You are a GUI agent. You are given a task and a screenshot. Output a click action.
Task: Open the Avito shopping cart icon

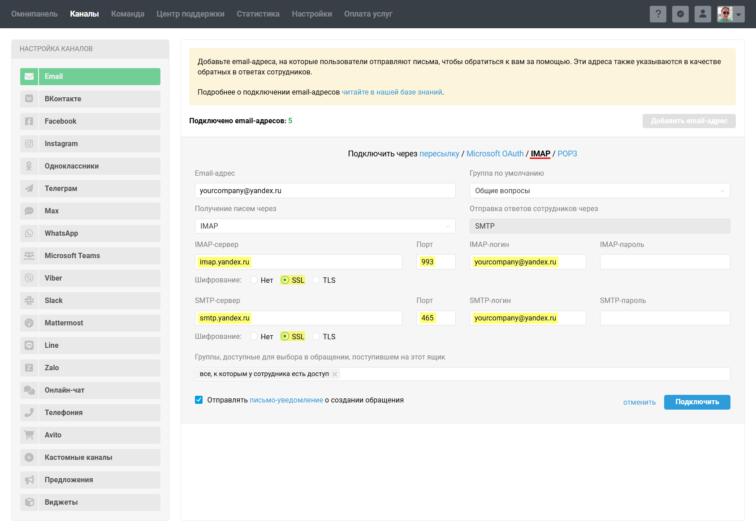[x=29, y=435]
